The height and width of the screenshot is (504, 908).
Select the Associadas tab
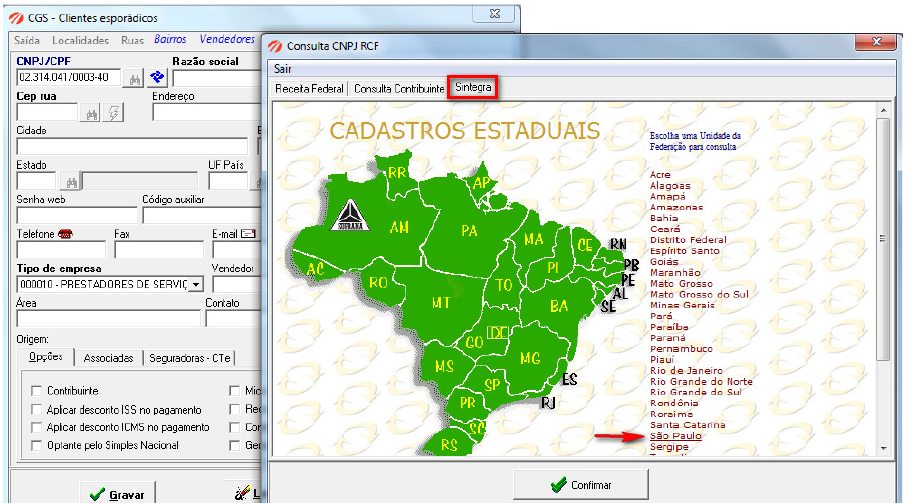pos(108,358)
